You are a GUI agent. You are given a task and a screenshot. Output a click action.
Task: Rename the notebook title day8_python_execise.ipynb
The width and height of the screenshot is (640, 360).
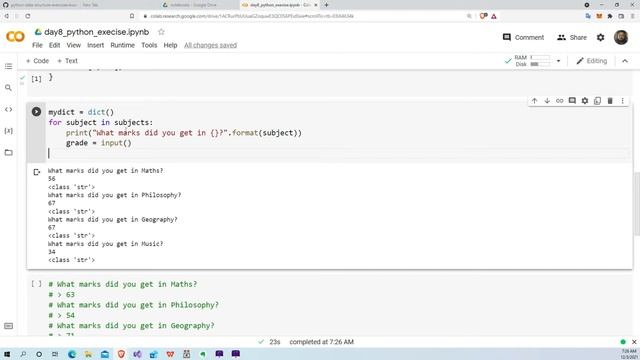pyautogui.click(x=96, y=32)
